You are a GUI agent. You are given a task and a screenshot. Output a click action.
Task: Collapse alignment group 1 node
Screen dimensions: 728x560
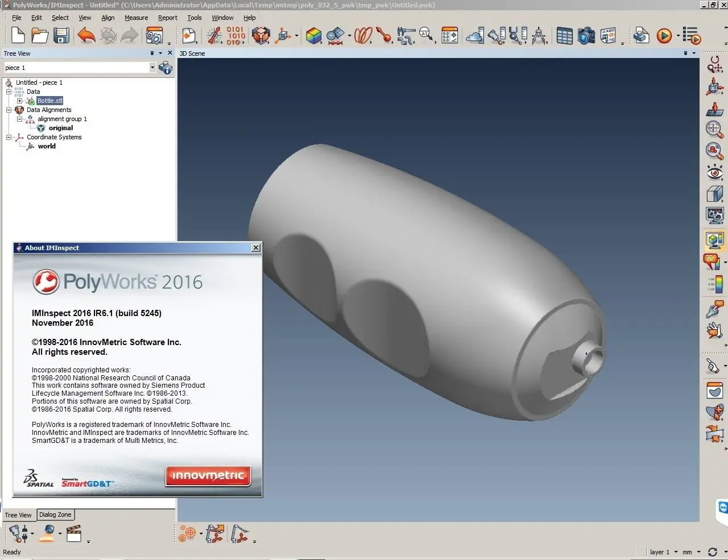click(x=19, y=119)
